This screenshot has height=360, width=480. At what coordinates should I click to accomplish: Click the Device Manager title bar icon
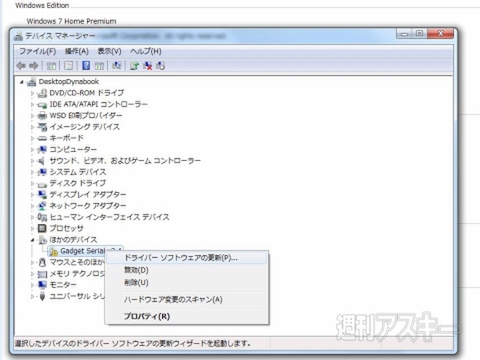coord(18,36)
